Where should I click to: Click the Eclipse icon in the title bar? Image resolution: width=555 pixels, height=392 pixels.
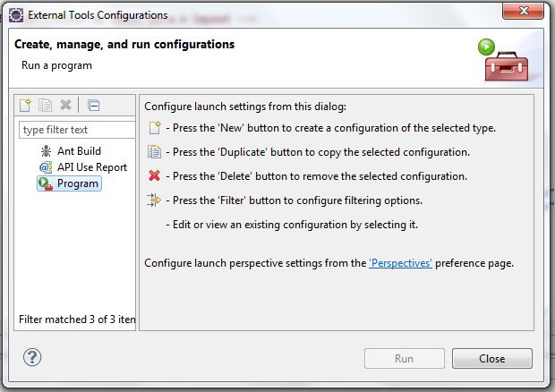[x=15, y=15]
